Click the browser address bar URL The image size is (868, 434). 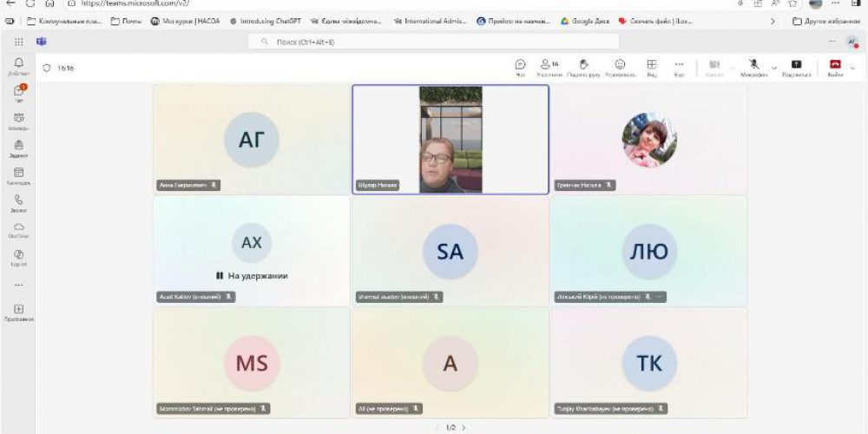click(x=135, y=3)
